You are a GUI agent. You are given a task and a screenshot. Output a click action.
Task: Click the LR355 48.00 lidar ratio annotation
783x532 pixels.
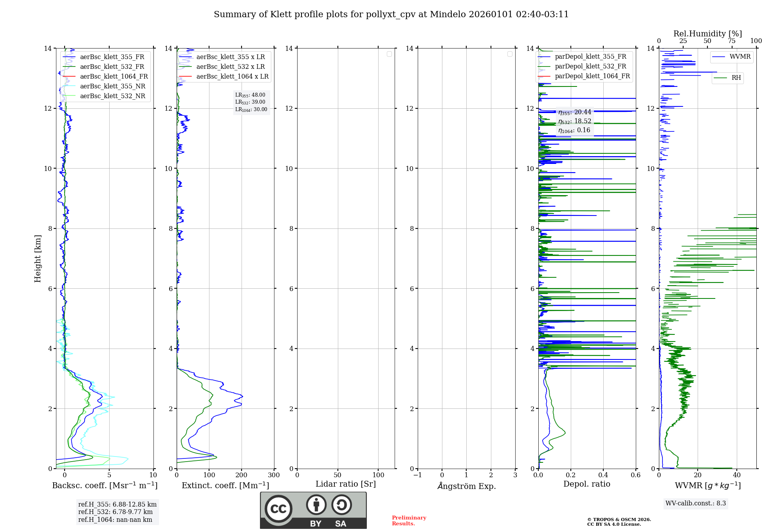coord(250,95)
